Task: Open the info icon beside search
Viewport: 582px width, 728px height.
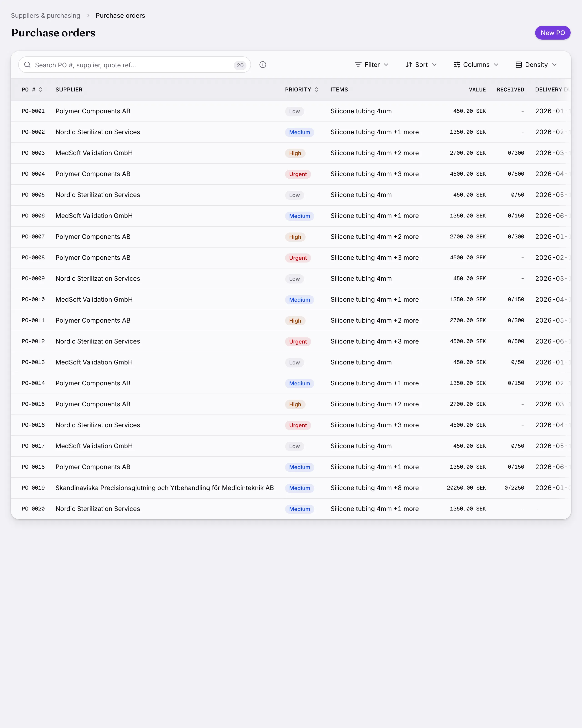Action: pyautogui.click(x=263, y=64)
